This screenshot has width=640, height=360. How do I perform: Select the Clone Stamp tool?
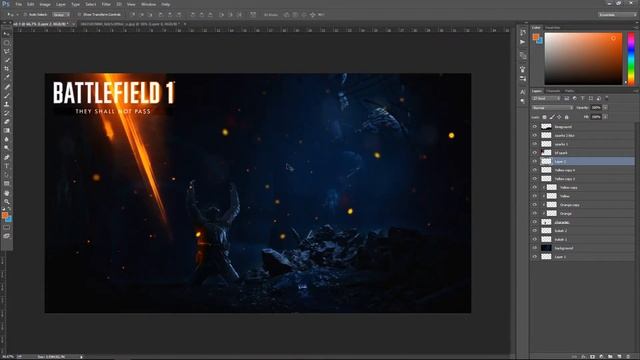point(7,104)
